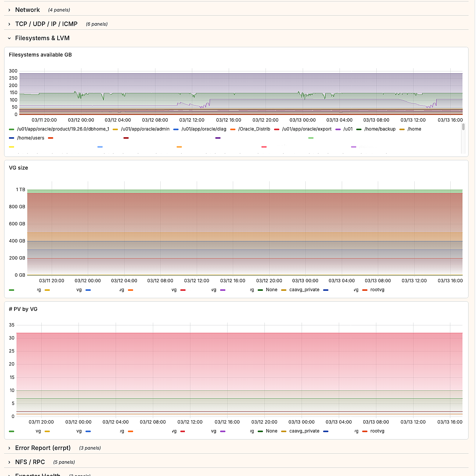This screenshot has width=476, height=476.
Task: Click the orange /Oracle_Distrib legend color icon
Action: click(x=233, y=129)
